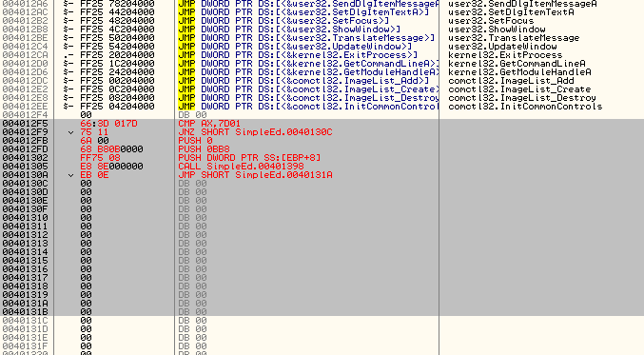Select address 004012DC
This screenshot has height=355, width=644.
(x=25, y=81)
